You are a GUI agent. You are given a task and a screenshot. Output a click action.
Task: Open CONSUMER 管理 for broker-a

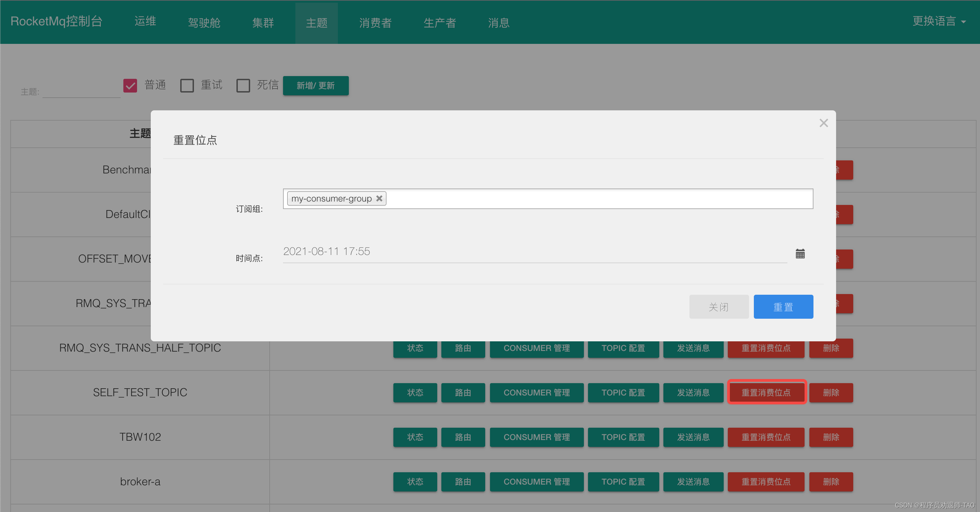536,481
